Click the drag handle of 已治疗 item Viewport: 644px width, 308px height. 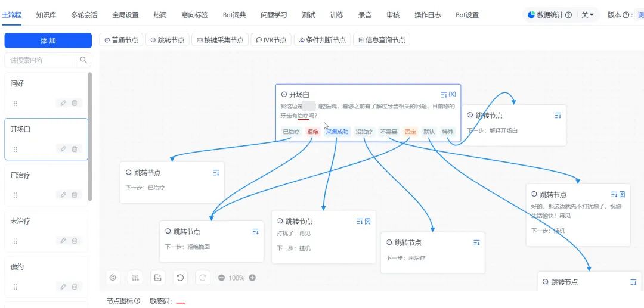point(15,195)
